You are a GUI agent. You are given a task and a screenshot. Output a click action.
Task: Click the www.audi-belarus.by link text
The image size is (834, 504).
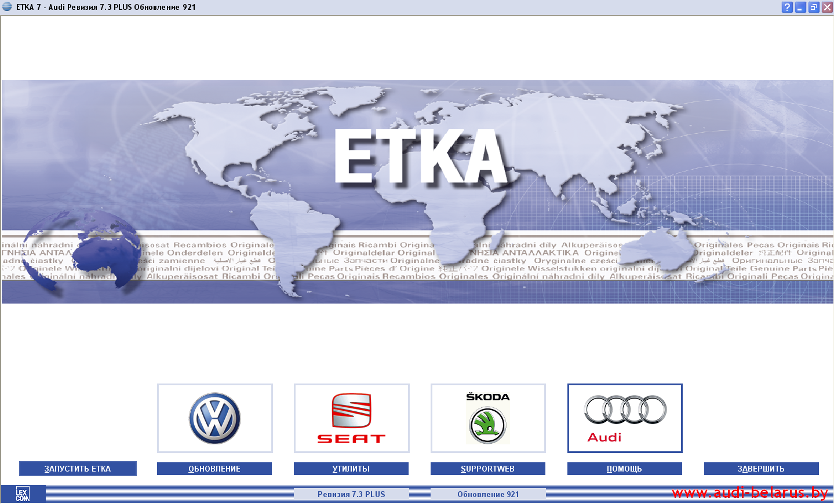click(749, 493)
